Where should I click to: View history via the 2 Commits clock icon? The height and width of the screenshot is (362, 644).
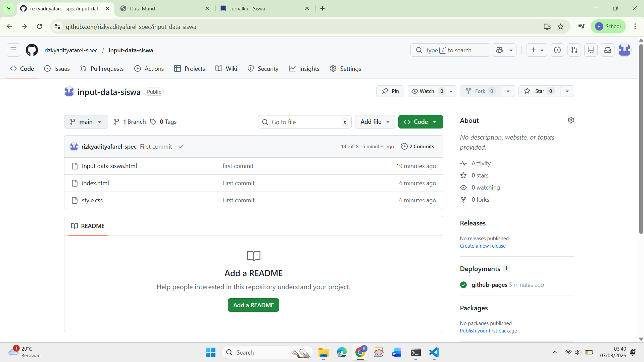[x=404, y=146]
